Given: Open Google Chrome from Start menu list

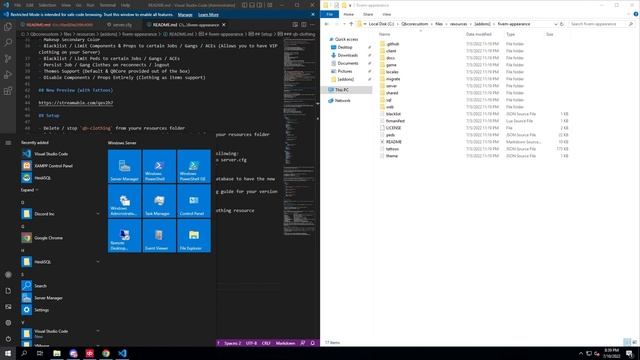Looking at the screenshot, I should click(61, 238).
